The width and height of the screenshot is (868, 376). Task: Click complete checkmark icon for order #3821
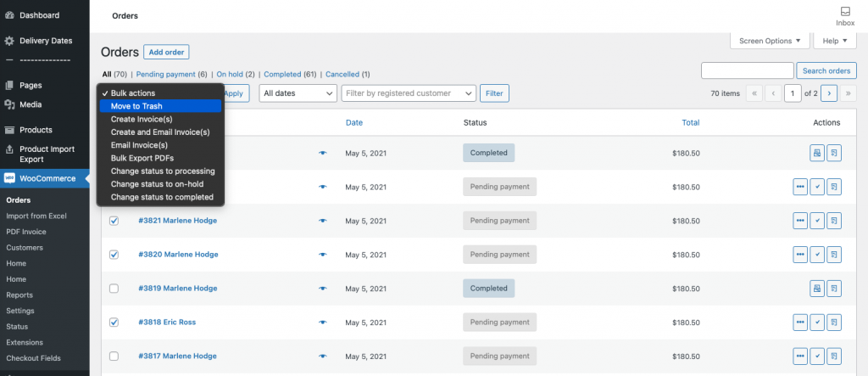pyautogui.click(x=817, y=221)
